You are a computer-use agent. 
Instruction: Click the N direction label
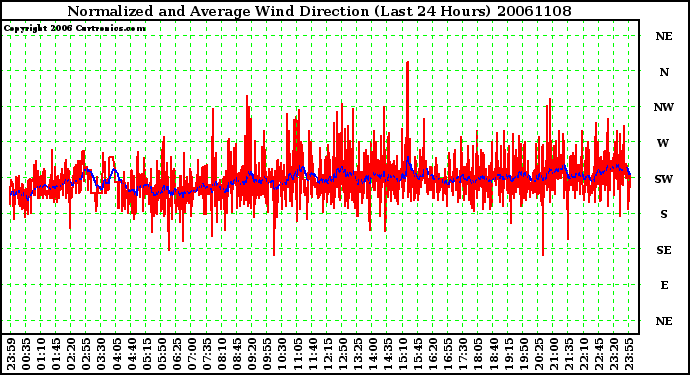coord(664,72)
